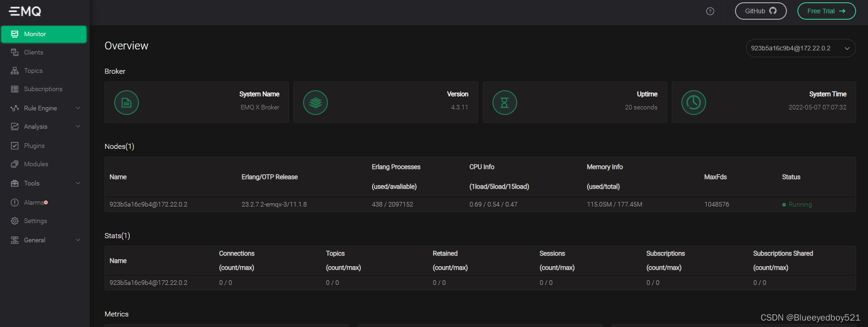Image resolution: width=868 pixels, height=327 pixels.
Task: Click the node name in Nodes table
Action: point(149,204)
